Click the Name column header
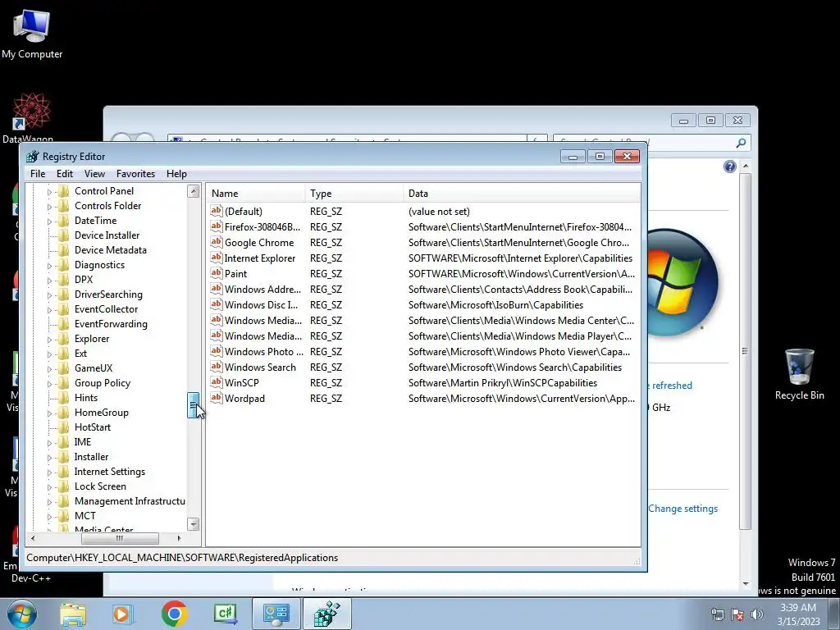This screenshot has width=840, height=630. (257, 194)
